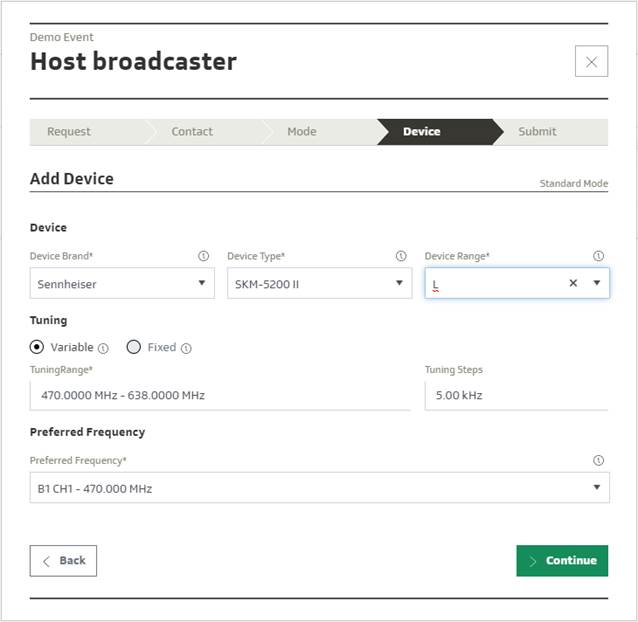Screen dimensions: 638x622
Task: Clear the Device Range field with X
Action: click(x=573, y=283)
